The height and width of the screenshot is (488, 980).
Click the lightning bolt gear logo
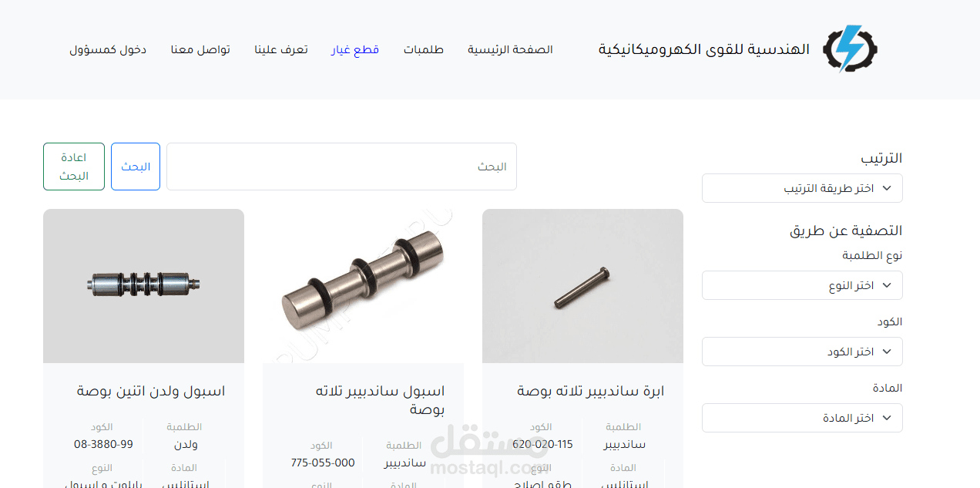[850, 49]
